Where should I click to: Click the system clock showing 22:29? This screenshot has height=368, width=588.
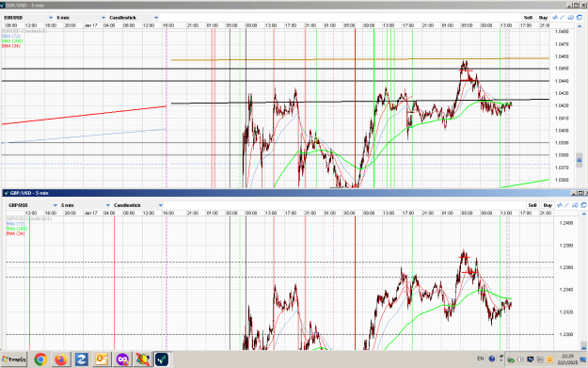(x=567, y=359)
